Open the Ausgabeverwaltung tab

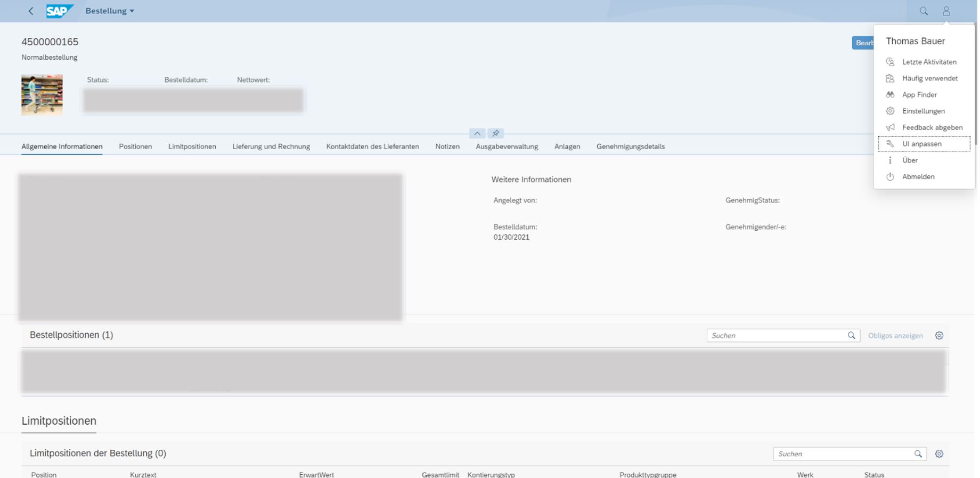(x=507, y=147)
